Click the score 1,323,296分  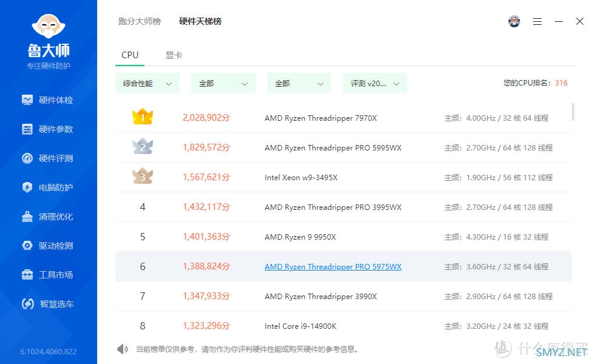(206, 326)
